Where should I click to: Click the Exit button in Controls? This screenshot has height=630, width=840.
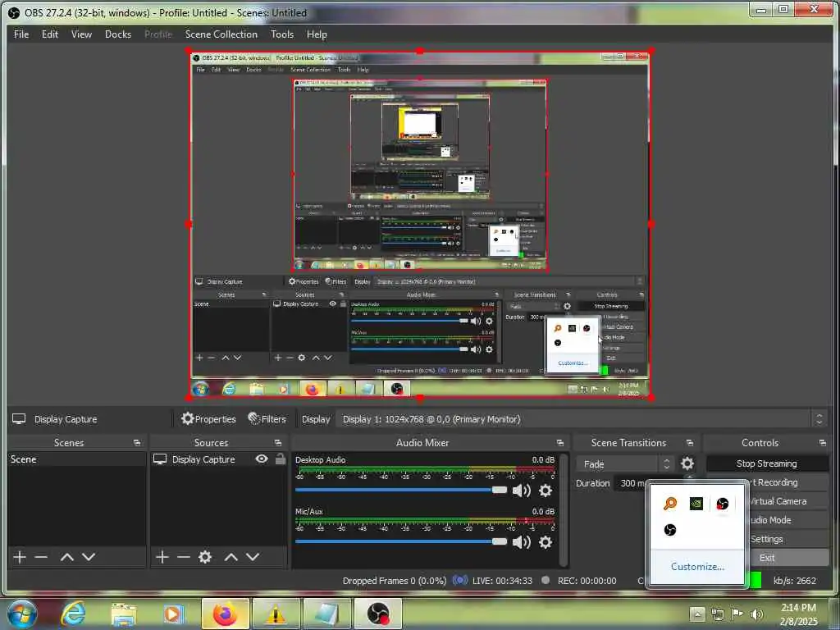click(788, 558)
